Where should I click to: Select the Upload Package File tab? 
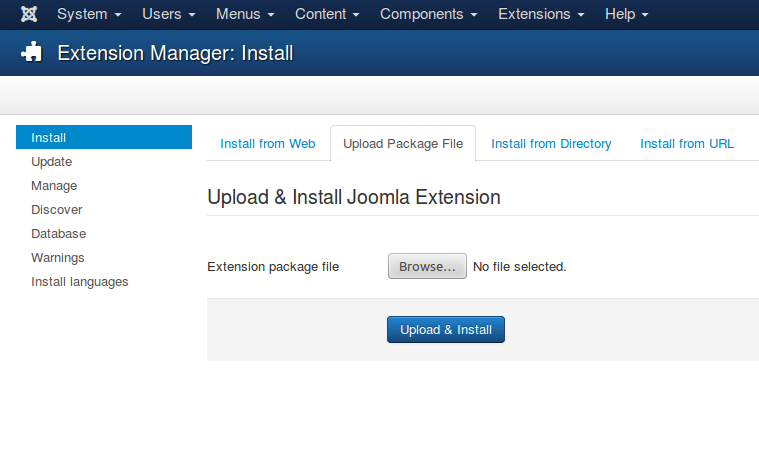coord(403,144)
